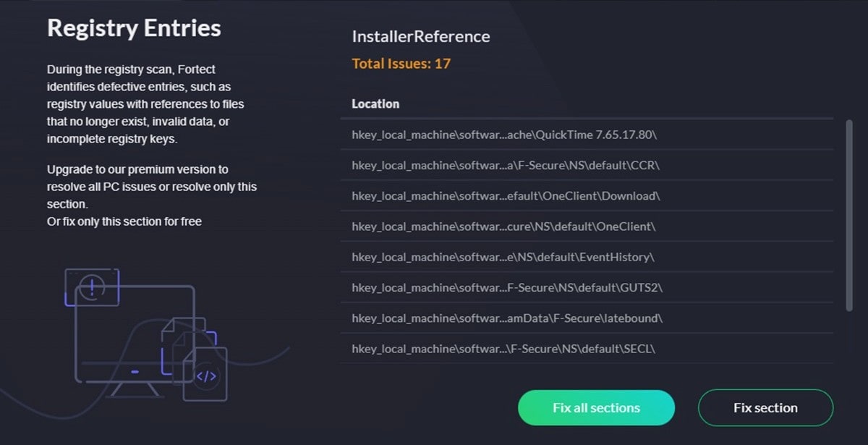Screen dimensions: 868x445
Task: Select the NS default OneClient registry entry
Action: coord(506,226)
